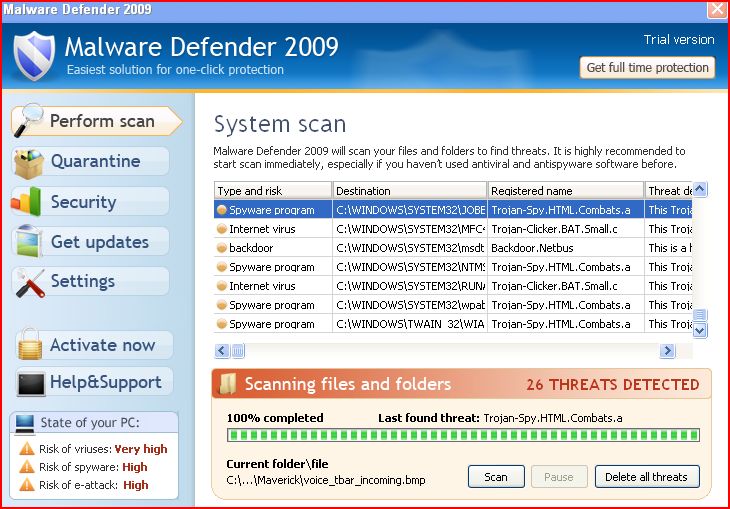
Task: Click the Activate now padlock icon
Action: click(29, 346)
